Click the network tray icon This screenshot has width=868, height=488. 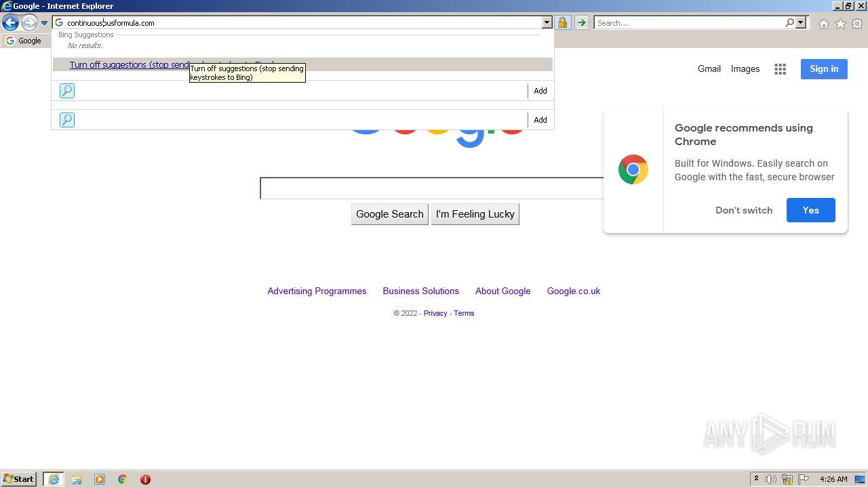(787, 479)
